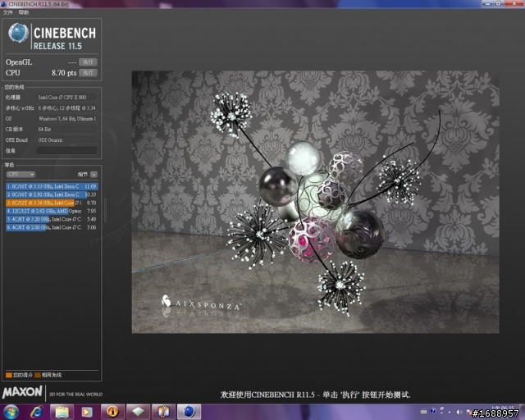Click the Cinebench title bar app icon

[3, 4]
